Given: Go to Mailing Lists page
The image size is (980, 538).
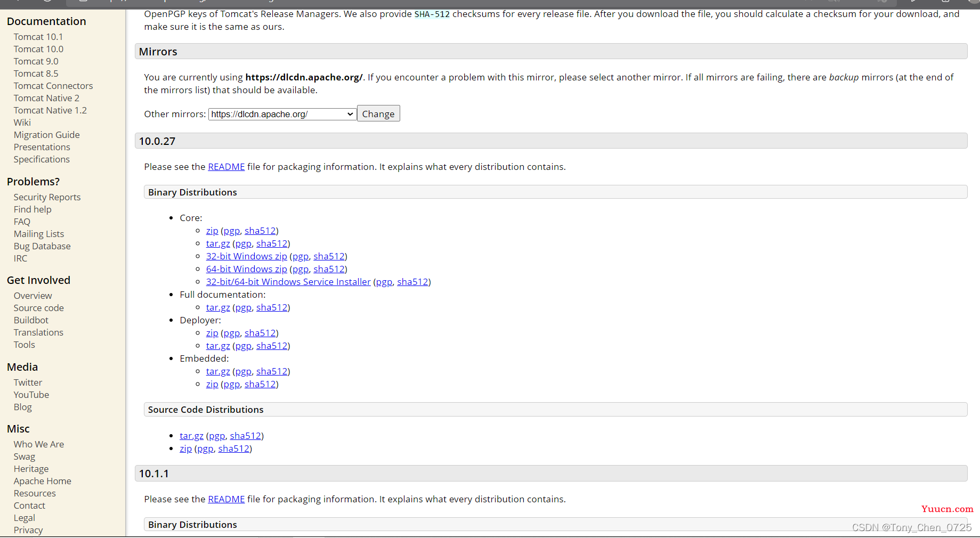Looking at the screenshot, I should pos(39,234).
